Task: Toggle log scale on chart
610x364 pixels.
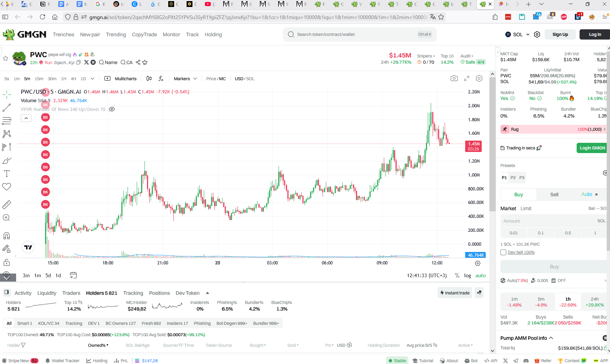Action: 467,275
